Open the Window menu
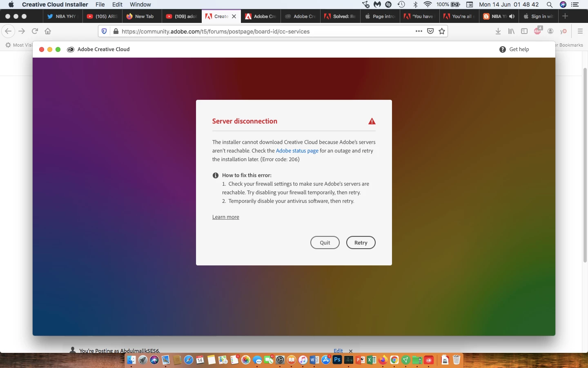Viewport: 588px width, 368px height. click(140, 4)
